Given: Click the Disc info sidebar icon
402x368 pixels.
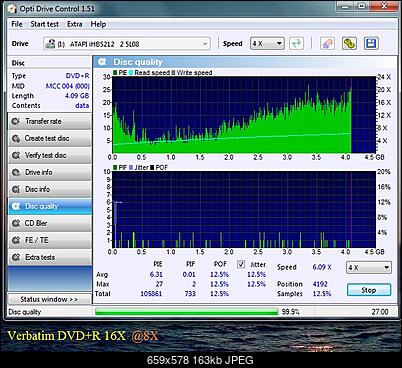Looking at the screenshot, I should (x=16, y=189).
